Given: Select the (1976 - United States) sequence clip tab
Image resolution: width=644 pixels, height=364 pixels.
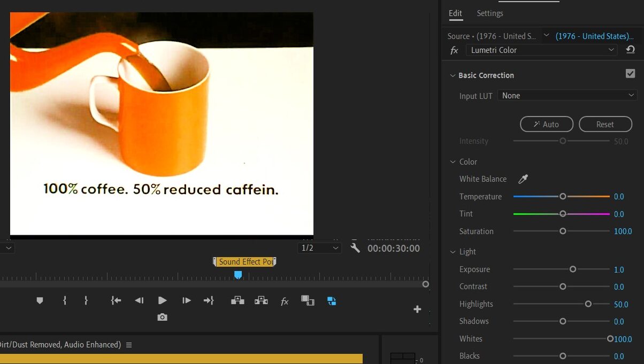Looking at the screenshot, I should [595, 36].
